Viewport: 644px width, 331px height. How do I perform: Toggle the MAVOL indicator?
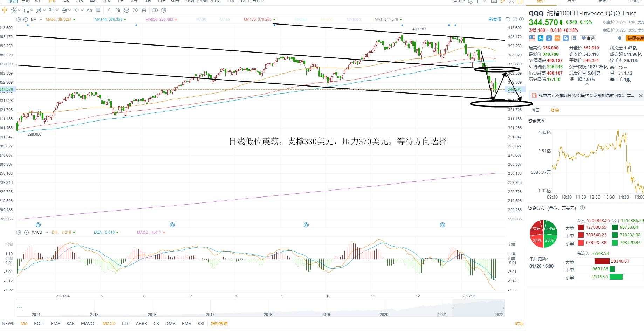[89, 323]
